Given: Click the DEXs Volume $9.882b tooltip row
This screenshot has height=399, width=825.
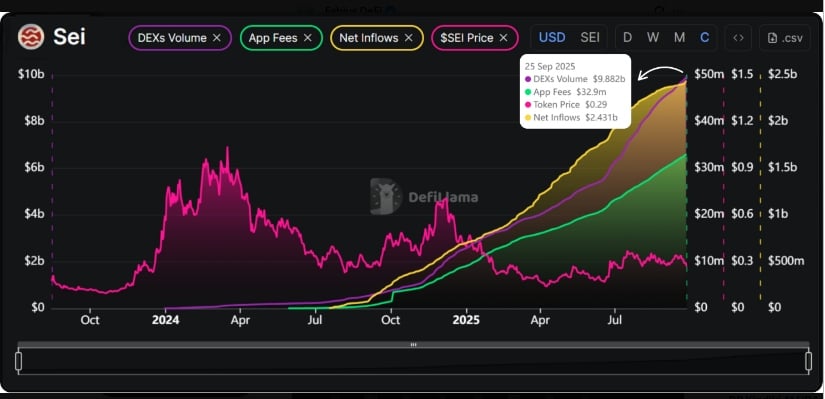Looking at the screenshot, I should (575, 79).
